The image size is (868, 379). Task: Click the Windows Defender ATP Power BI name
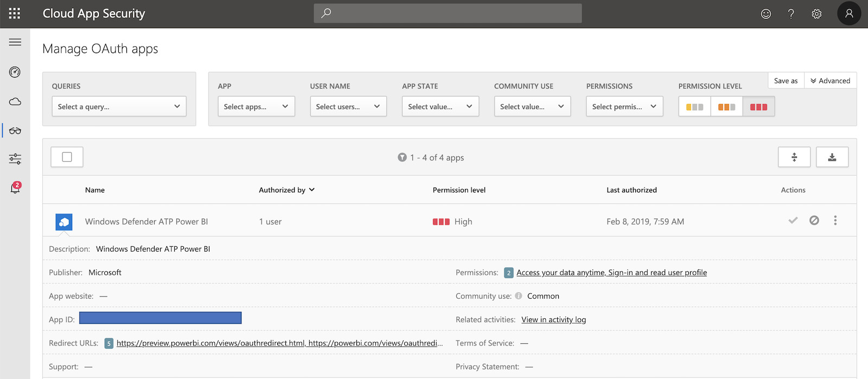146,222
